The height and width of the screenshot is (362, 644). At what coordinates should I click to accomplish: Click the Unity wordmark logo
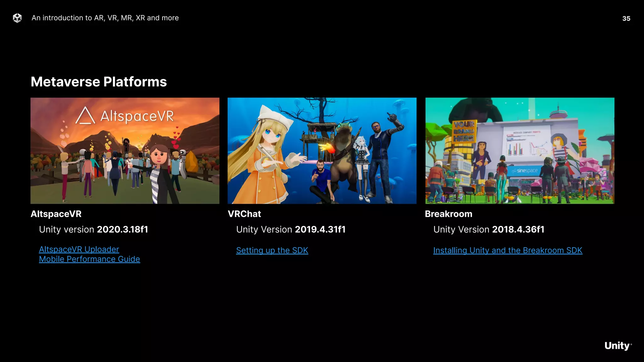(x=618, y=346)
